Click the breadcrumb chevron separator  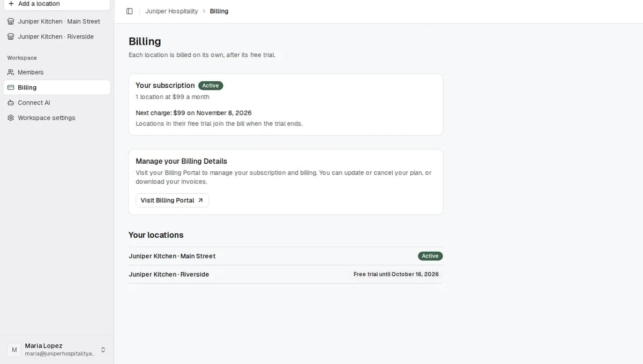point(204,11)
